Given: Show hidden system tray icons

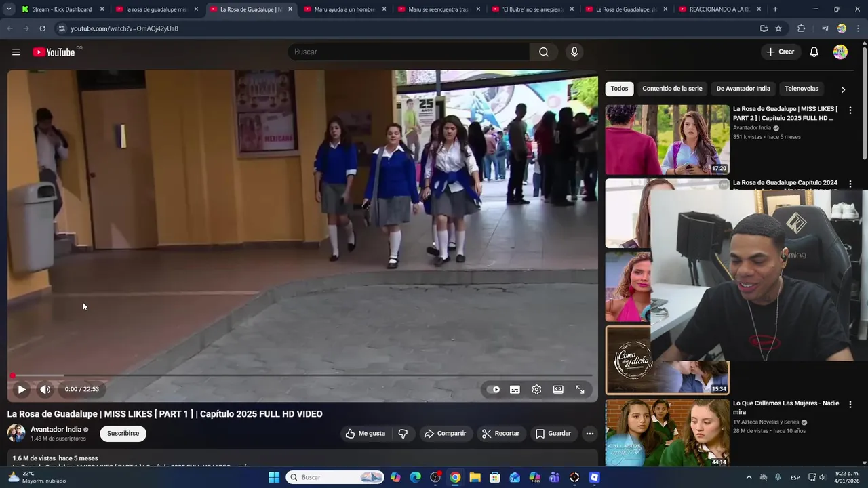Looking at the screenshot, I should click(x=749, y=478).
